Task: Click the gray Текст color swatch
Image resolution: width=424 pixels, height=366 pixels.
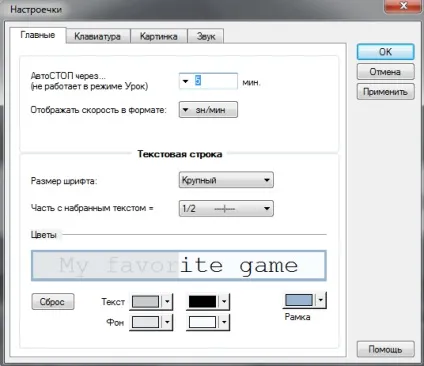Action: coord(145,302)
